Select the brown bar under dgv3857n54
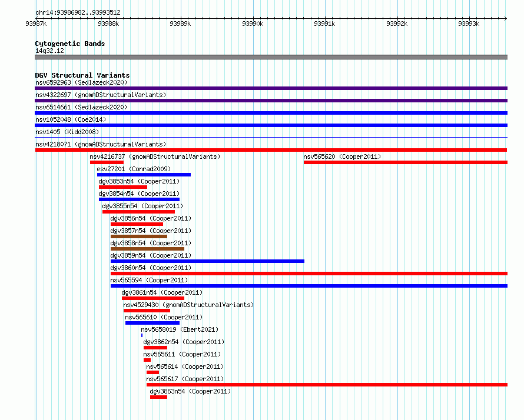This screenshot has width=524, height=420. click(x=139, y=236)
